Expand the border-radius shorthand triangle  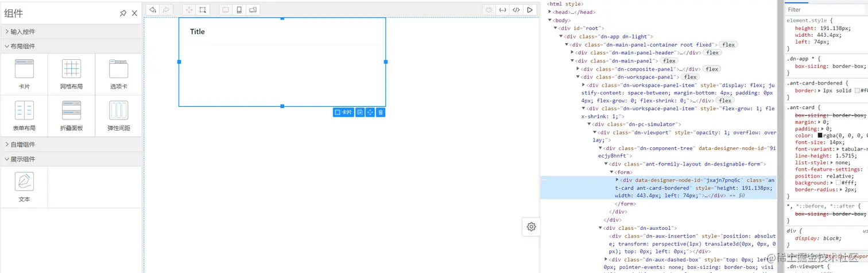pos(842,189)
